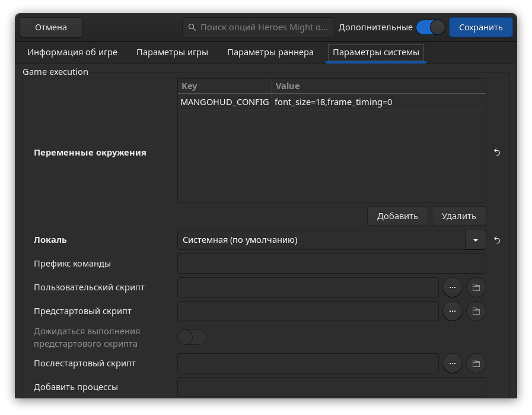Reset the environment variables setting

click(x=497, y=153)
